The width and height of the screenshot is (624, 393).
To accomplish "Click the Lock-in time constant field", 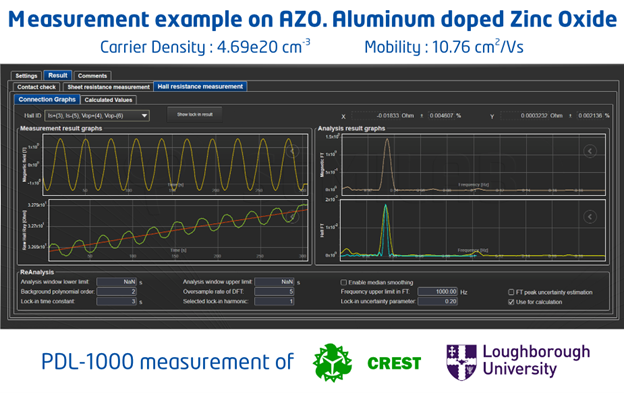I will click(117, 302).
